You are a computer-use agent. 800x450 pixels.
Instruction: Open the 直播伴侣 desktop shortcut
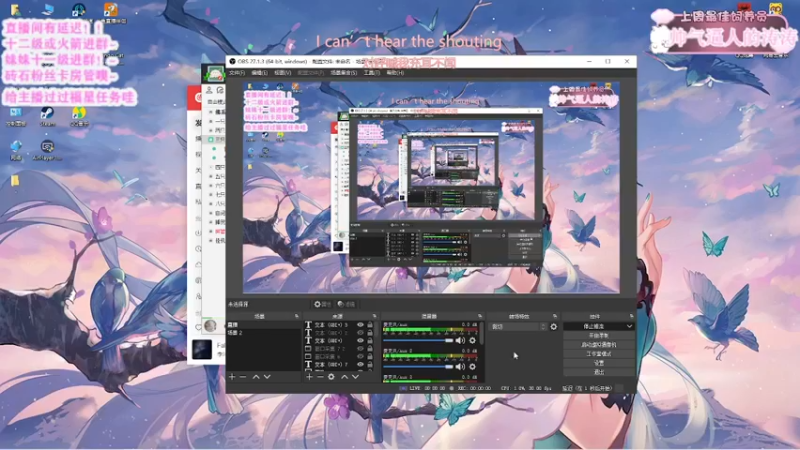tap(112, 13)
